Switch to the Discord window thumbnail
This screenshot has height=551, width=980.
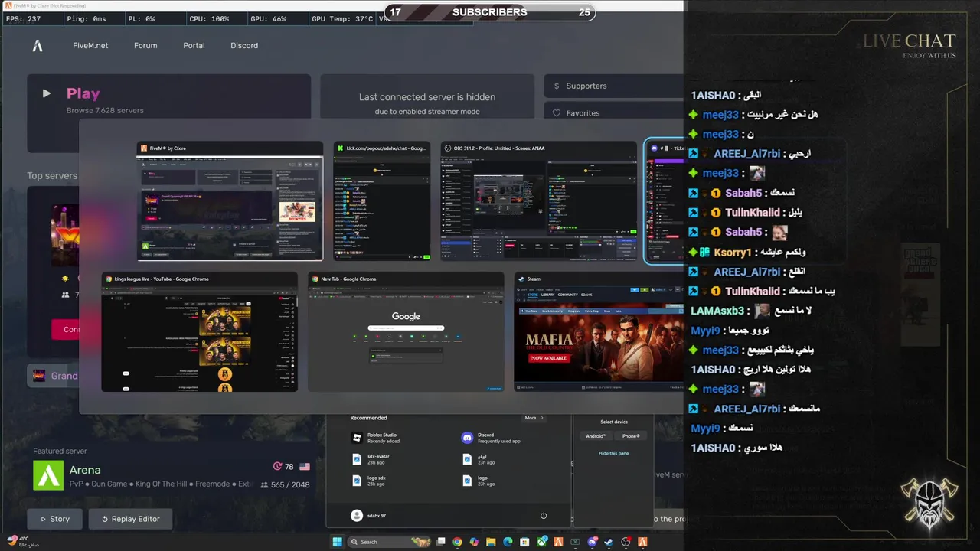pyautogui.click(x=665, y=201)
